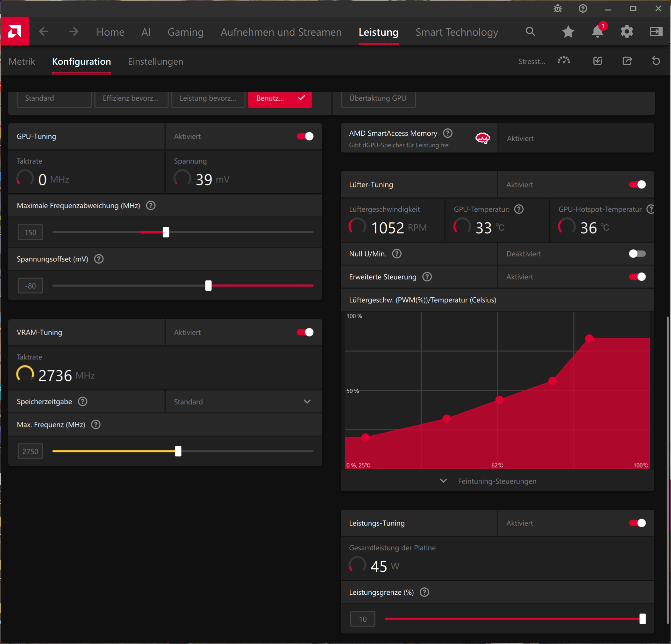The image size is (671, 644).
Task: Click the stress test gauge icon
Action: (x=563, y=61)
